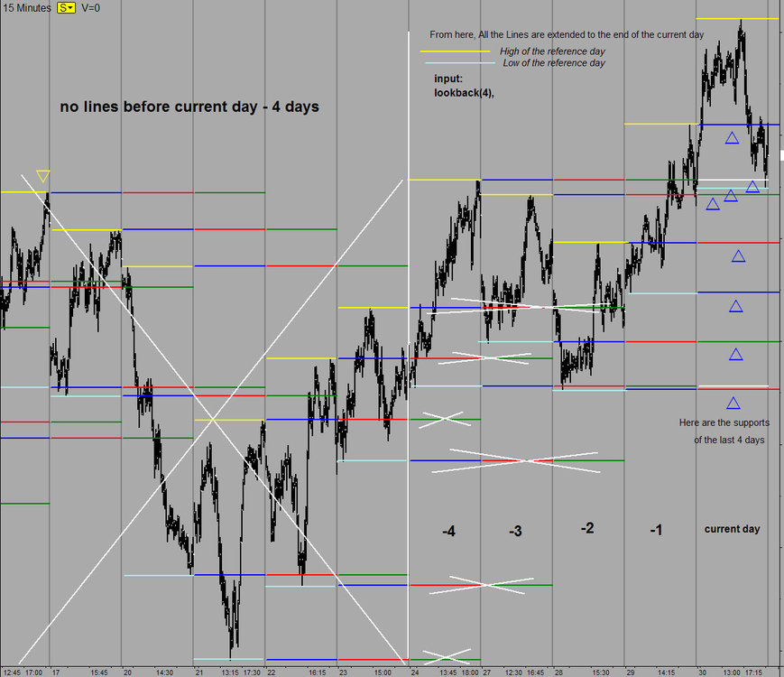Click the '-1' day label
This screenshot has height=677, width=784.
[x=656, y=530]
